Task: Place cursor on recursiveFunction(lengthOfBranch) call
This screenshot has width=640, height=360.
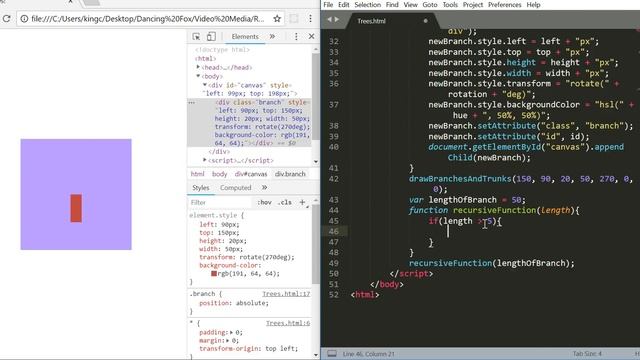Action: [x=491, y=263]
